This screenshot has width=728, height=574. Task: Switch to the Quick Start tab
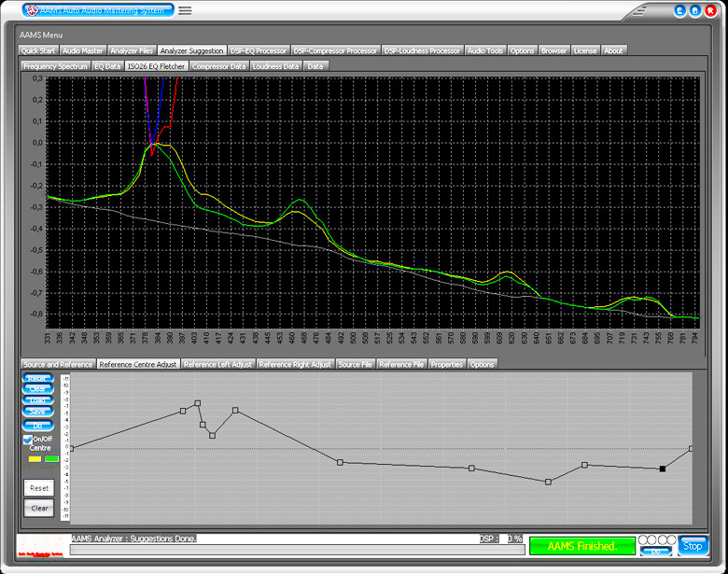point(38,50)
